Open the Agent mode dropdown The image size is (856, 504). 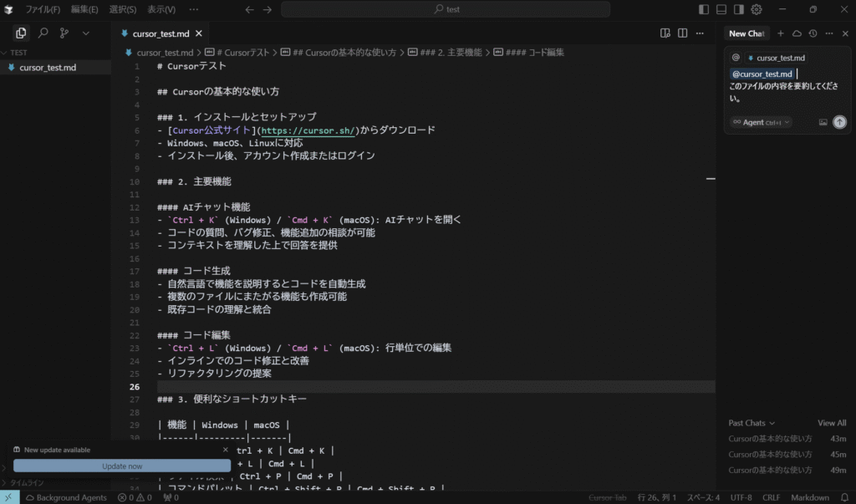click(761, 122)
